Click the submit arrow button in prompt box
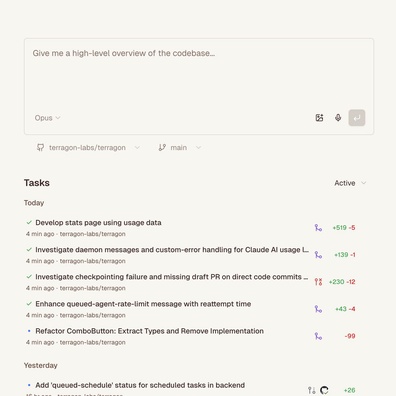Viewport: 396px width, 396px height. pos(357,118)
